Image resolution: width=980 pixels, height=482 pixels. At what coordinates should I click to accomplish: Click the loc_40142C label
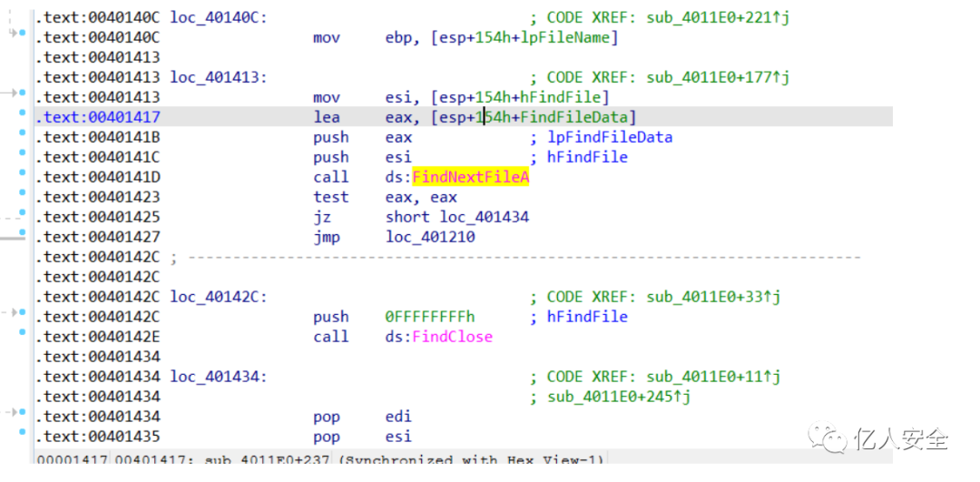coord(219,297)
